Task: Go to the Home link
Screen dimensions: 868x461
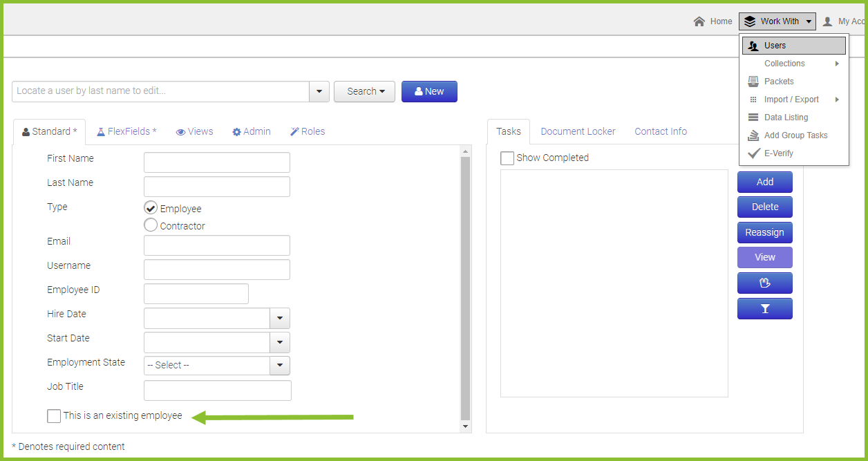Action: point(713,21)
